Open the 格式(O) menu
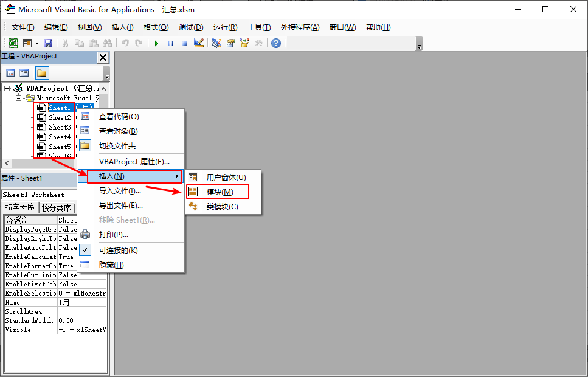Image resolution: width=588 pixels, height=377 pixels. pos(156,27)
